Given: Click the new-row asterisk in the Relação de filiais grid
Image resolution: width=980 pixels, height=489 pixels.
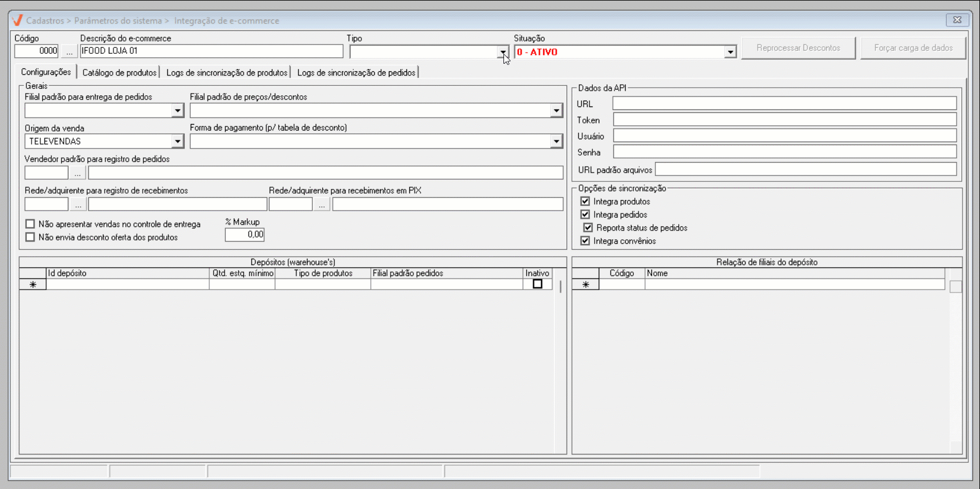Looking at the screenshot, I should 585,284.
